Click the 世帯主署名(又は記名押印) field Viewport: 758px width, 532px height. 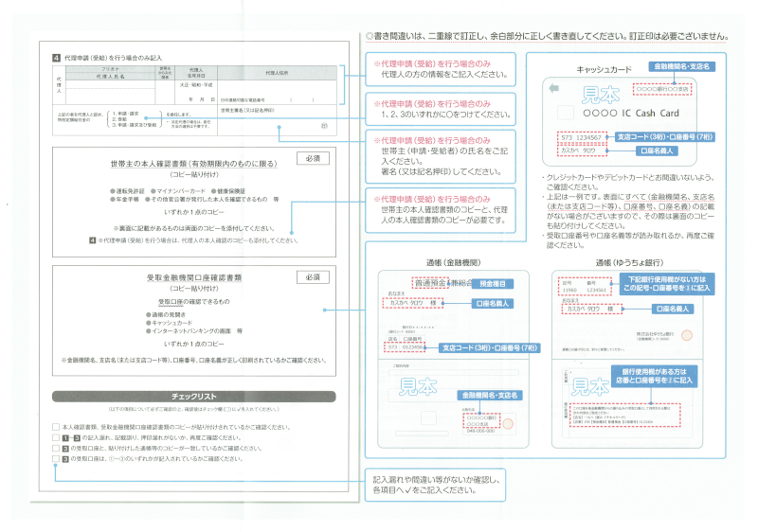click(277, 120)
